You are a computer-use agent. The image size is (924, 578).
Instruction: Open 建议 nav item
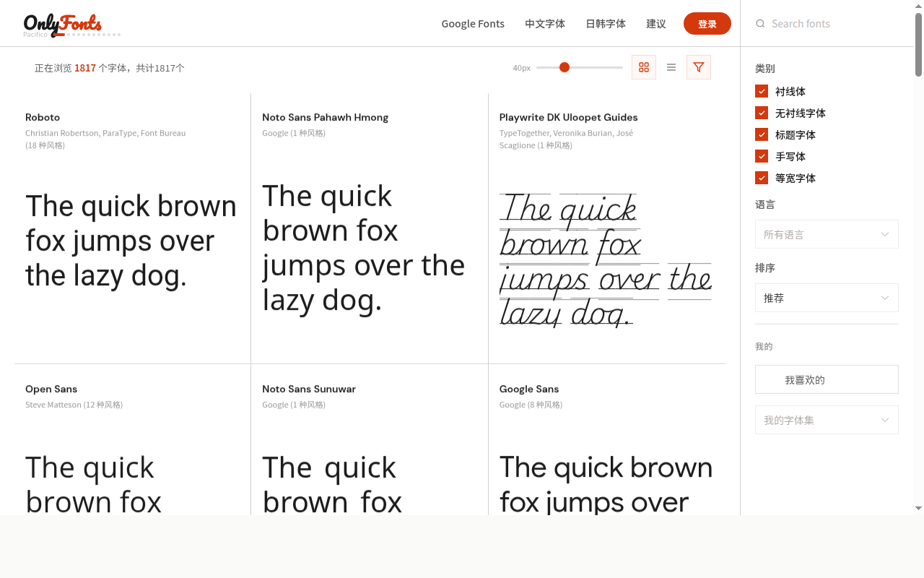click(x=656, y=24)
